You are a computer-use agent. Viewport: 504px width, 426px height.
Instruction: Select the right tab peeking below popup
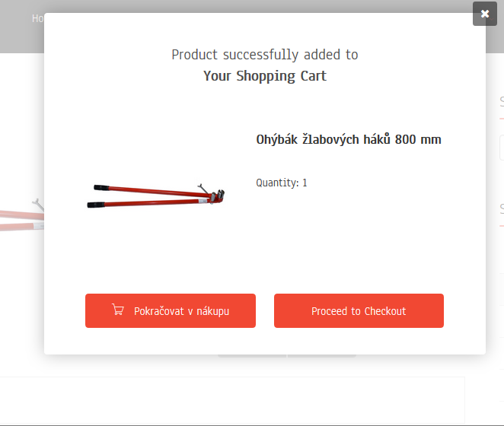[321, 355]
